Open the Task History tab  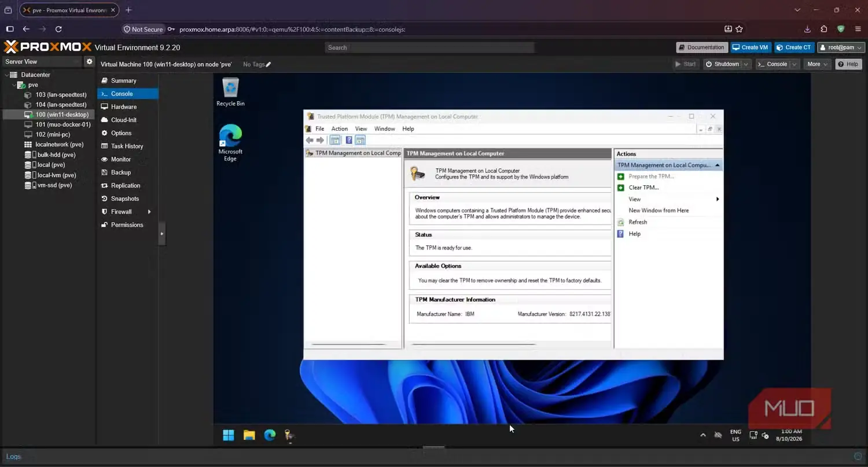(128, 146)
